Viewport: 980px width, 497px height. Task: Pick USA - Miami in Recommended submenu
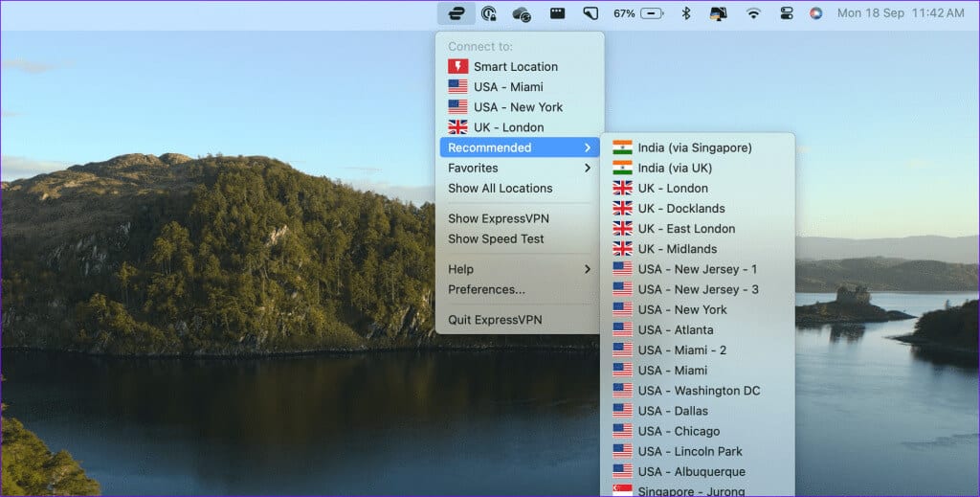698,370
